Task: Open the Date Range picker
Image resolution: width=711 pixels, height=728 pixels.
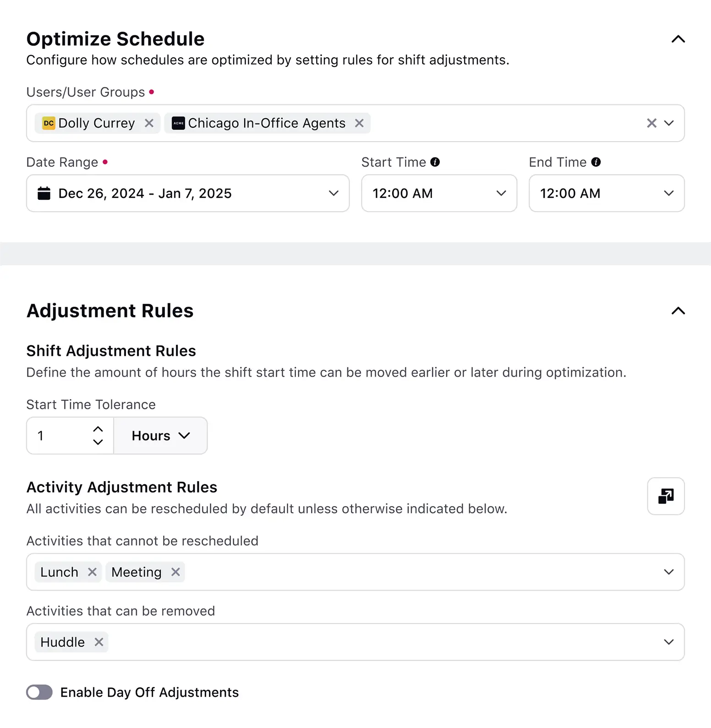Action: coord(188,193)
